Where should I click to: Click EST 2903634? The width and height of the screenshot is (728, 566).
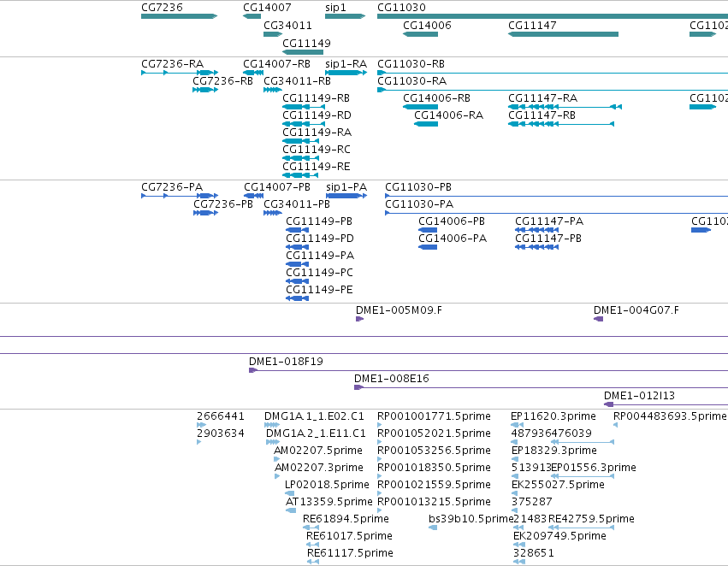coord(199,442)
